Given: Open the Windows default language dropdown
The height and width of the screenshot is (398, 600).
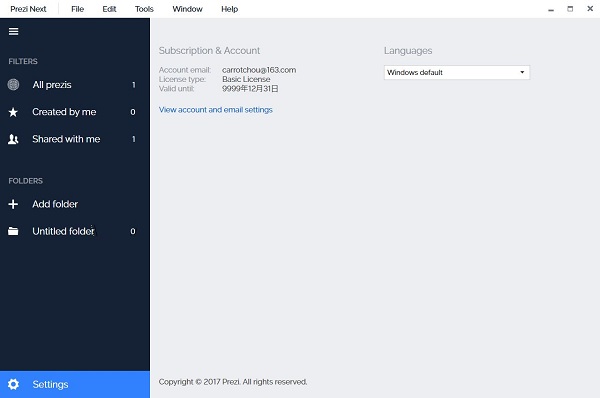Looking at the screenshot, I should click(x=457, y=72).
